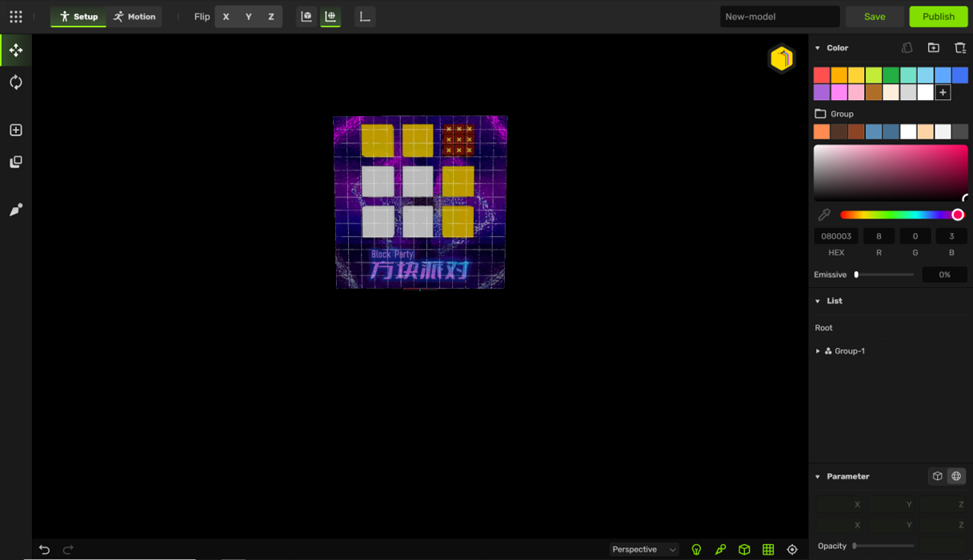Screen dimensions: 973x560
Task: Click the Block Party model in viewport
Action: pos(420,202)
